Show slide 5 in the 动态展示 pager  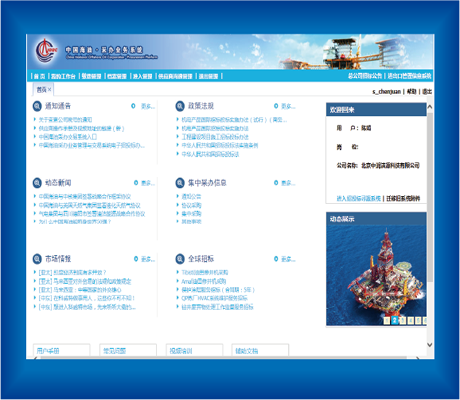tap(418, 321)
